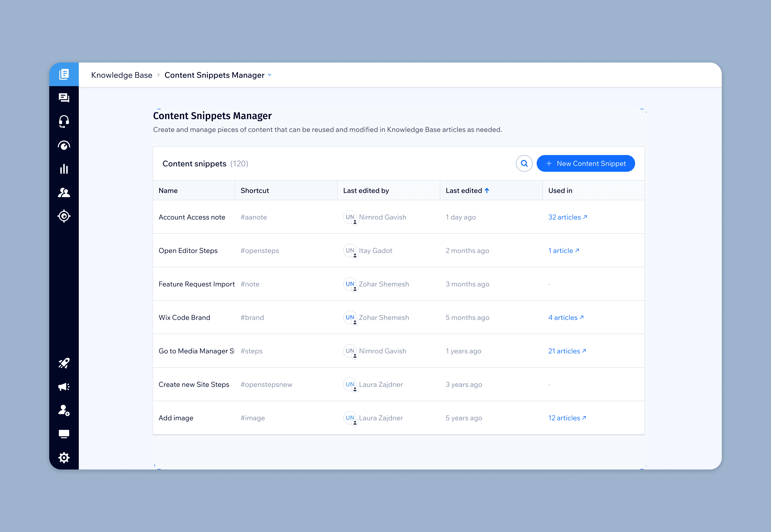Open the settings gear sidebar icon
The height and width of the screenshot is (532, 771).
64,457
